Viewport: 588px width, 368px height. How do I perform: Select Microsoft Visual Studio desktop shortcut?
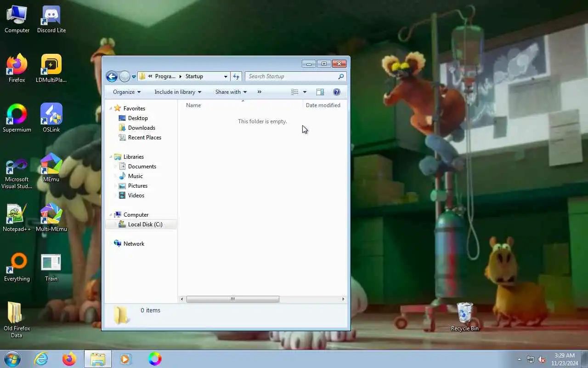point(17,173)
